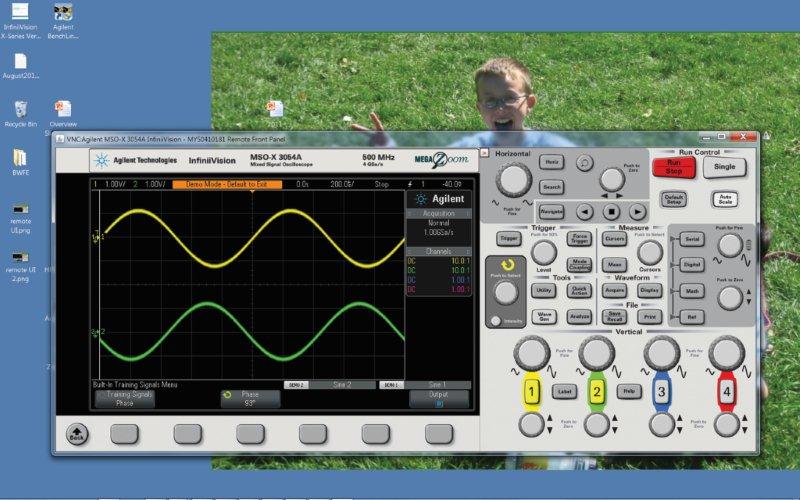Click the horizontal position Push to Zero knob

tap(612, 179)
